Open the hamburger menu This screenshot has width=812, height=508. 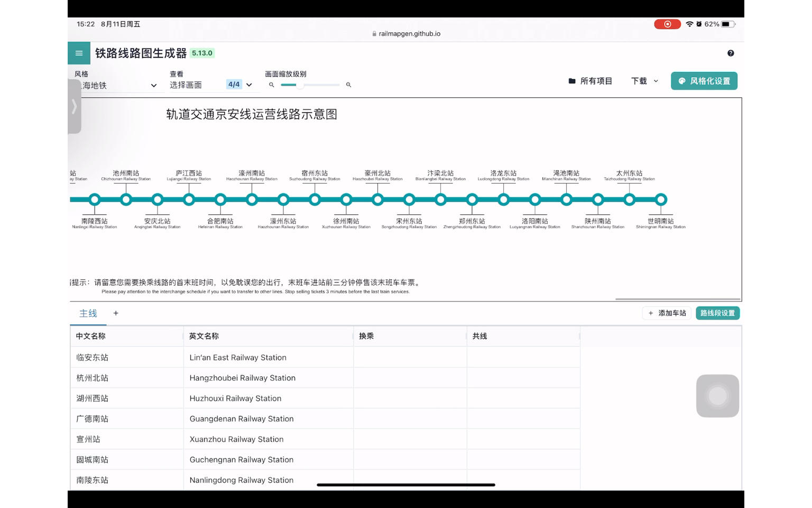[x=79, y=53]
